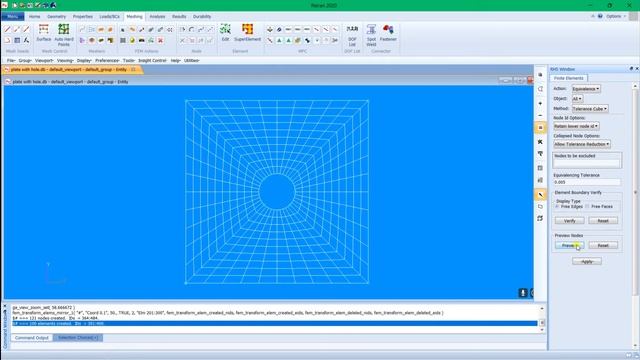Screen dimensions: 640x360
Task: Open the element Edit tool
Action: 225,33
